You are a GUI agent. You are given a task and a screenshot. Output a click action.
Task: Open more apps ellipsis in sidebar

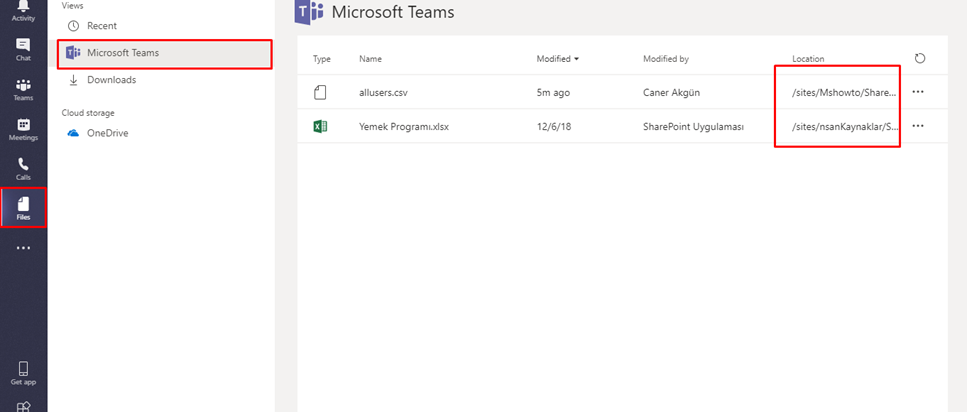(23, 248)
